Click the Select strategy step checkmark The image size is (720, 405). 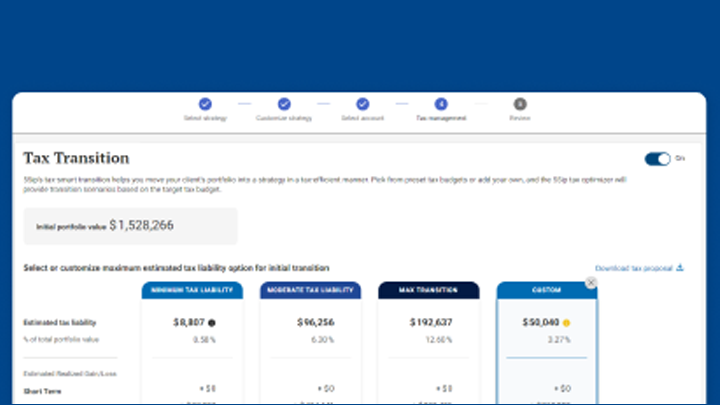click(x=205, y=103)
